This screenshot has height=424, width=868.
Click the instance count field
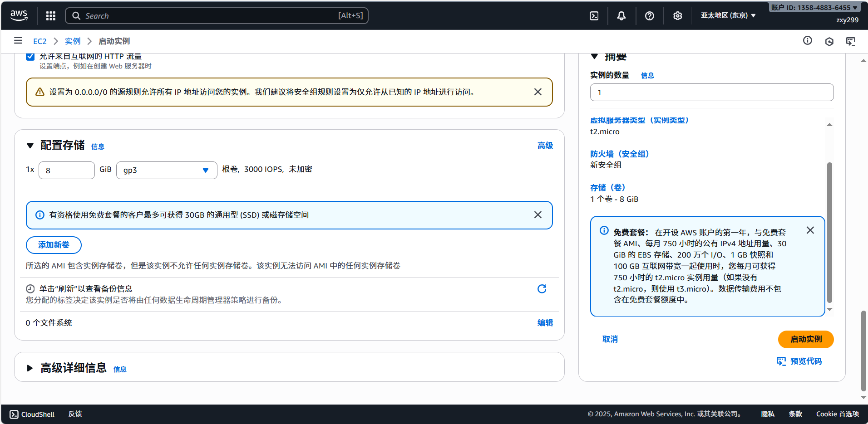[712, 93]
